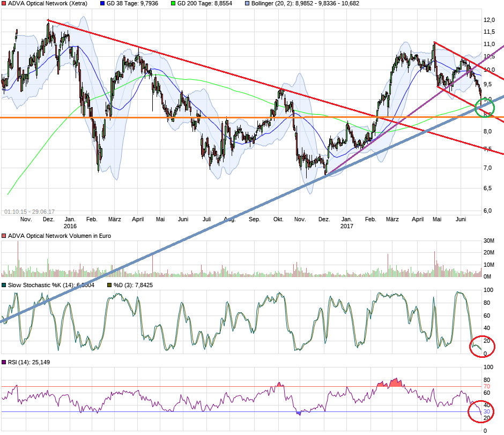Click the '6,5' price axis value
504x435 pixels.
487,188
